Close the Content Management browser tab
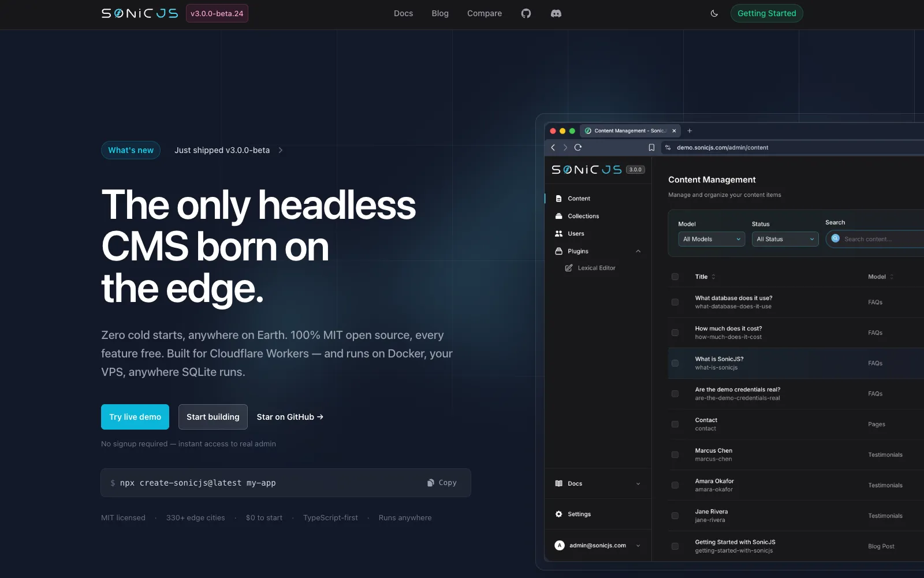924x578 pixels. 674,130
